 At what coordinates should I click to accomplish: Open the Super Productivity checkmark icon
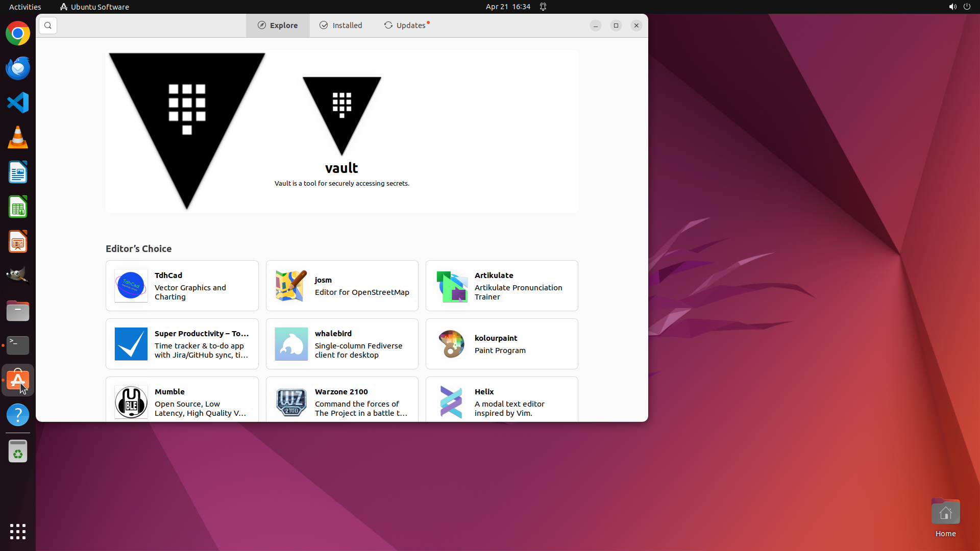click(131, 344)
